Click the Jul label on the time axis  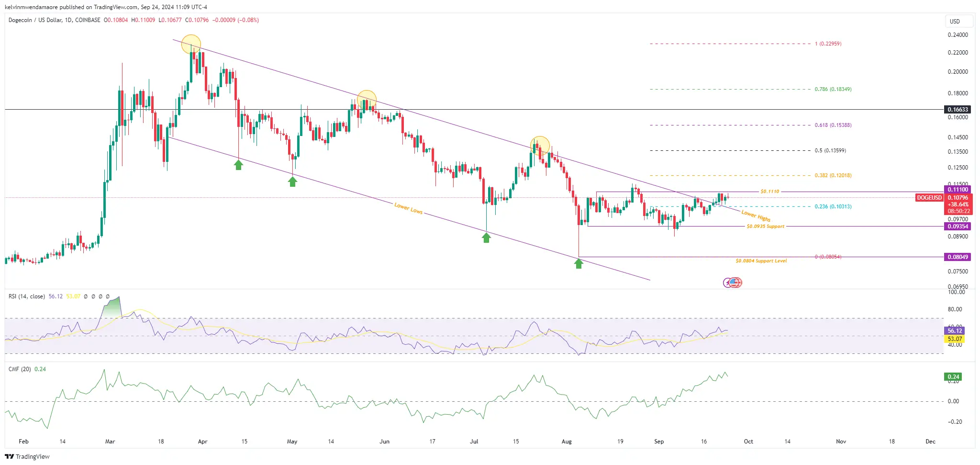[x=474, y=442]
